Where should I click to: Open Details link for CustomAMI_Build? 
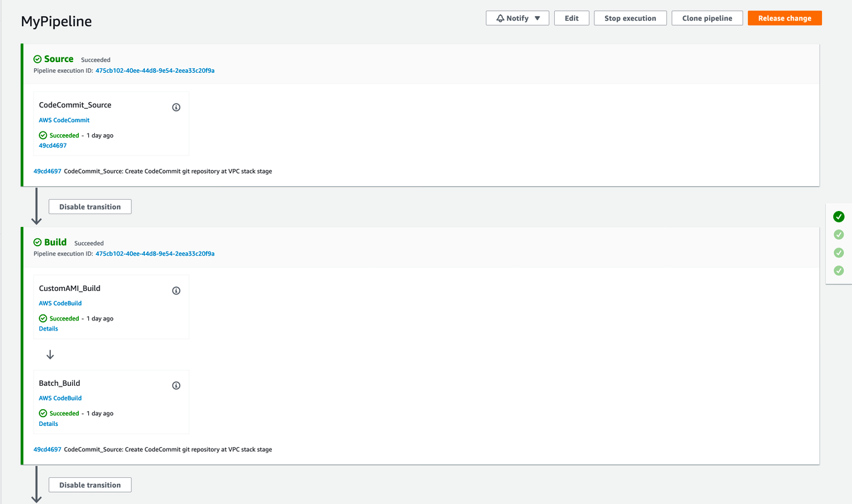click(x=48, y=328)
